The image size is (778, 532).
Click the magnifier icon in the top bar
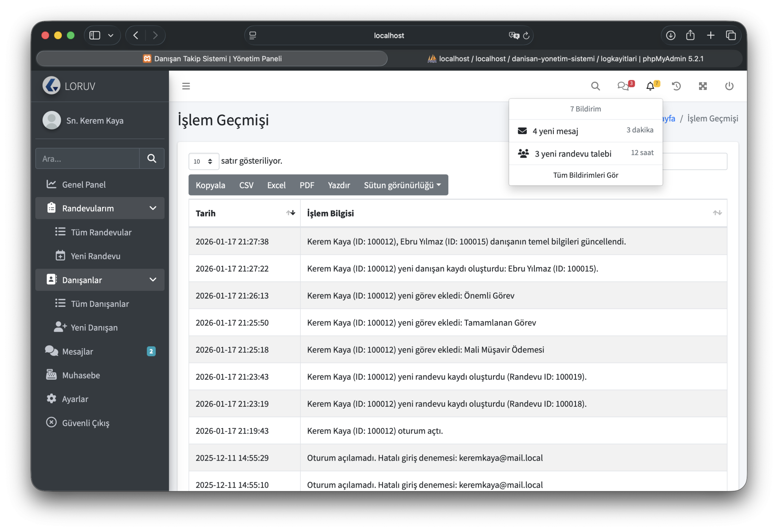click(595, 86)
